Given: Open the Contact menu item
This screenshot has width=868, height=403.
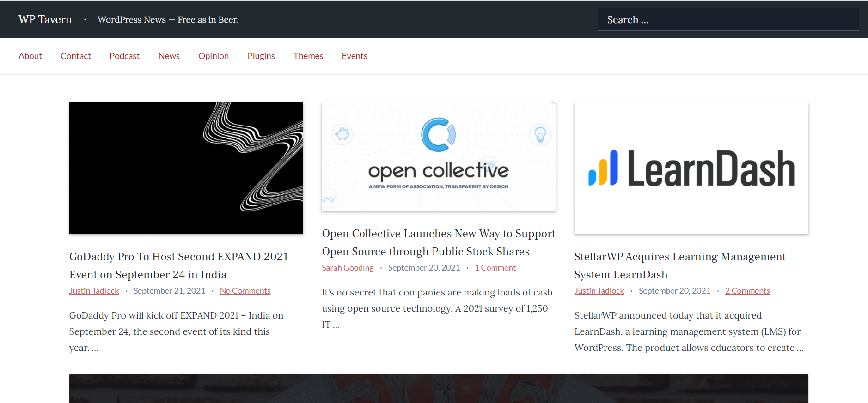Looking at the screenshot, I should 76,56.
